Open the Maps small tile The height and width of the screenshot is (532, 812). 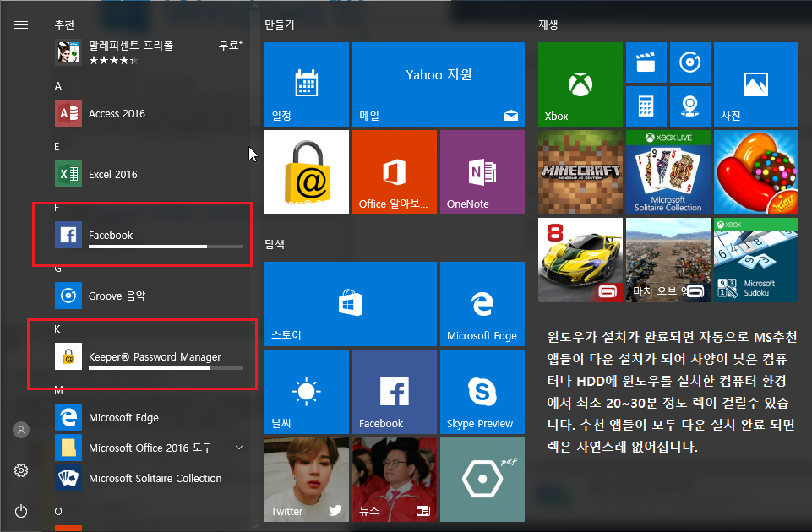[x=689, y=106]
